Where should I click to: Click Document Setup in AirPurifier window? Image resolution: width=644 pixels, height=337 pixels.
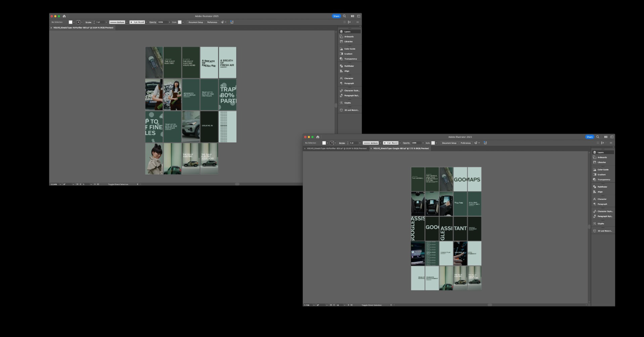click(x=196, y=22)
